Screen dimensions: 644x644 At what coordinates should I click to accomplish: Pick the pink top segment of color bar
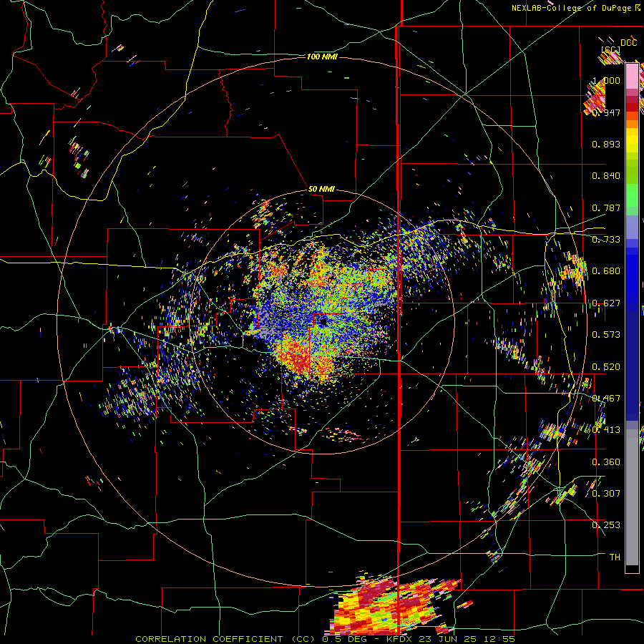pos(632,77)
